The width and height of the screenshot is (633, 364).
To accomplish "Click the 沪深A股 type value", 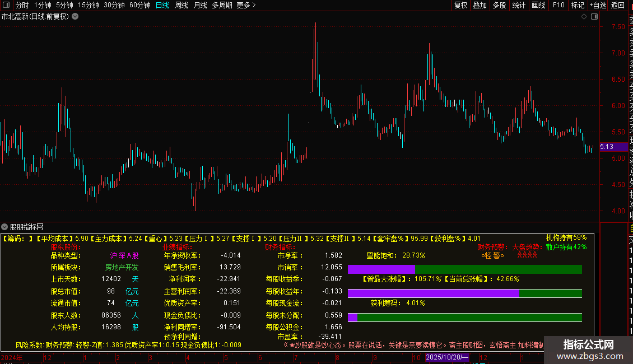I will coord(124,255).
